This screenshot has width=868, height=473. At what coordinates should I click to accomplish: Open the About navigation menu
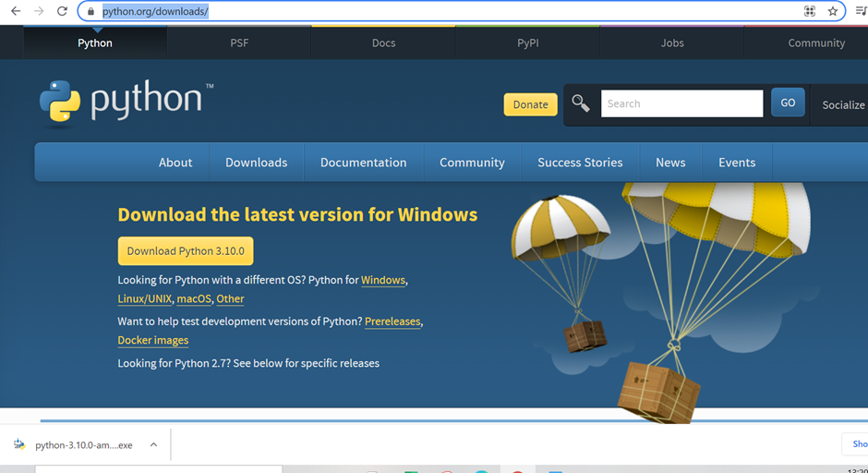175,163
